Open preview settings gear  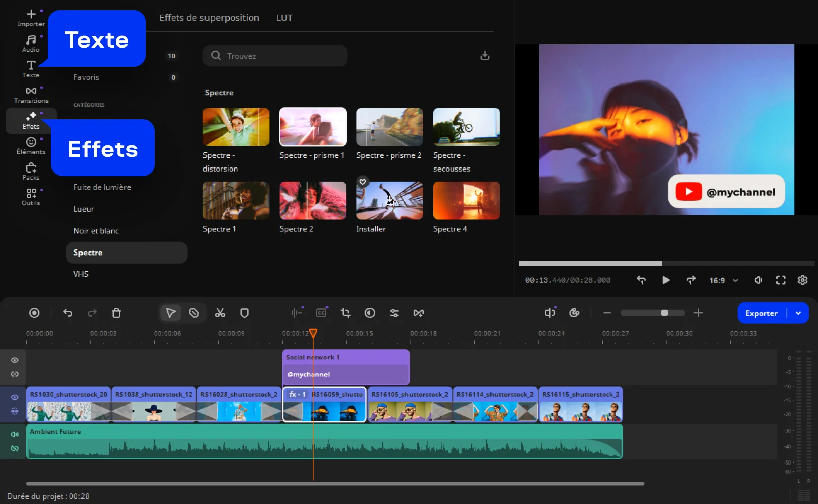802,280
